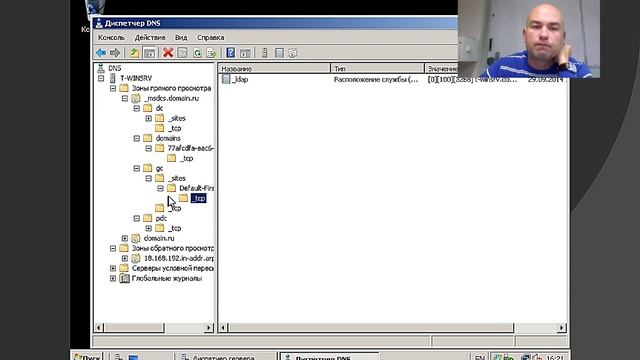
Task: Click tree pane scroll-left arrow
Action: (99, 327)
